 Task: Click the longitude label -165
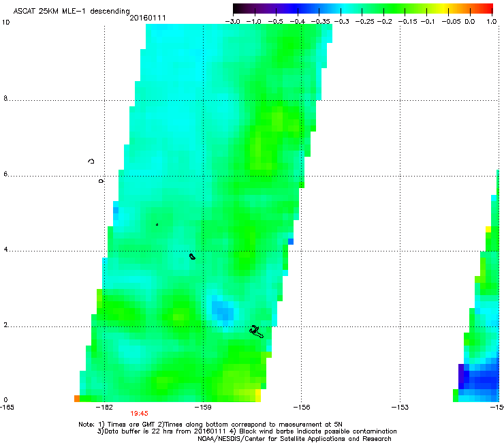[x=7, y=408]
